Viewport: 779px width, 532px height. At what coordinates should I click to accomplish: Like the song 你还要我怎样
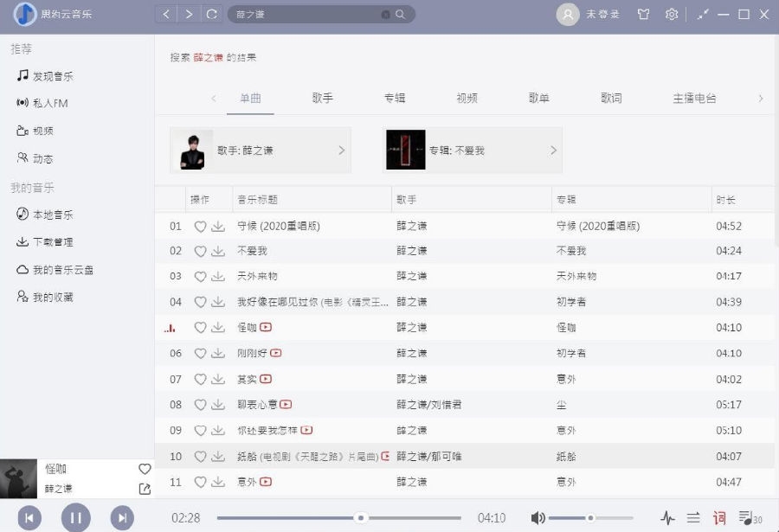click(200, 430)
